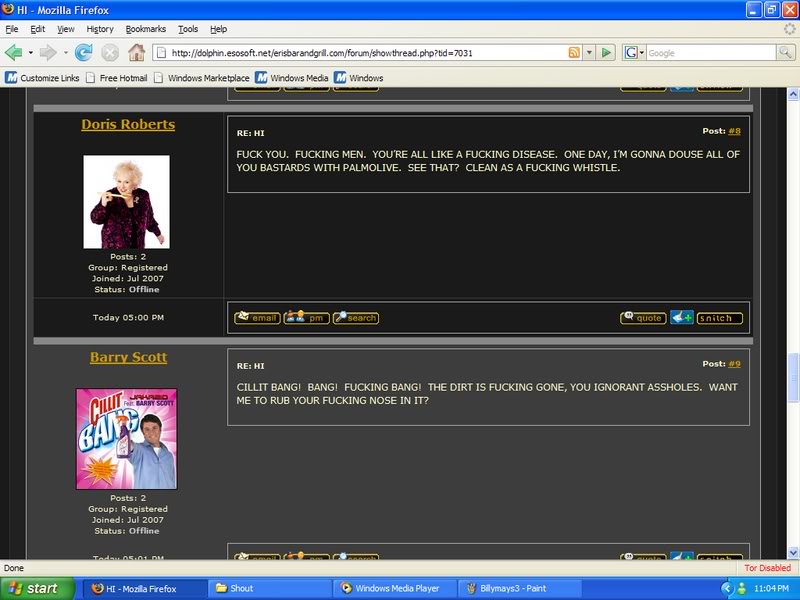Click the vertical scrollbar up arrow

click(x=793, y=94)
